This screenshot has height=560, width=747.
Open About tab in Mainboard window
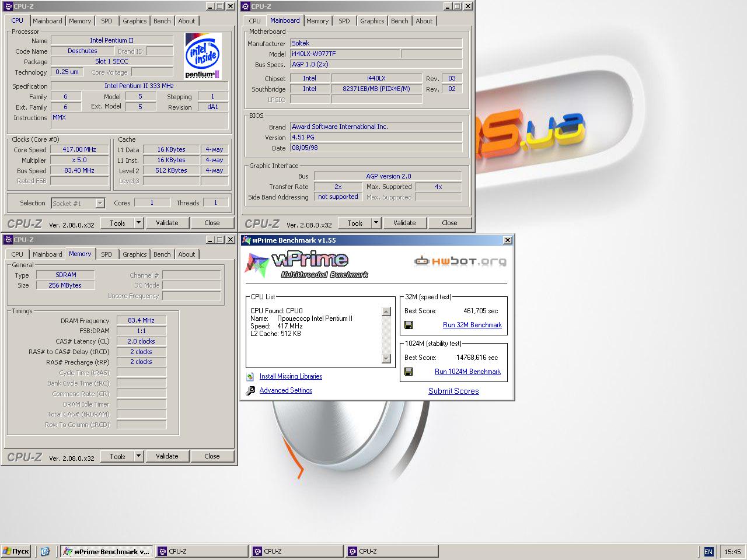424,21
